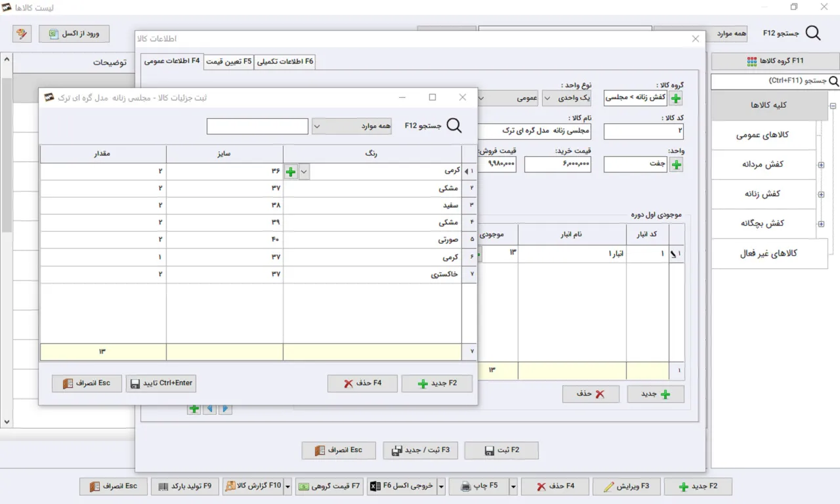Switch to the F4 اطلاعات عمومی tab
Image resolution: width=840 pixels, height=504 pixels.
point(172,61)
